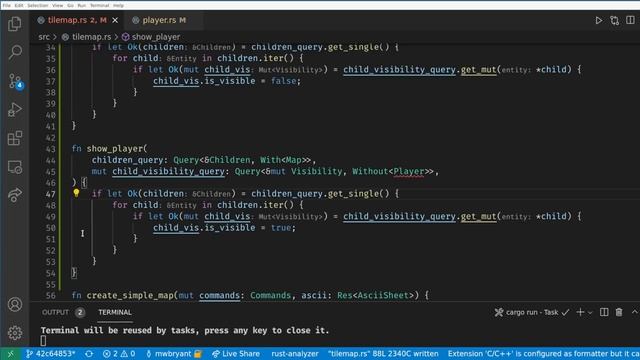Image resolution: width=640 pixels, height=360 pixels.
Task: Switch to the player.rs tab
Action: coord(159,20)
